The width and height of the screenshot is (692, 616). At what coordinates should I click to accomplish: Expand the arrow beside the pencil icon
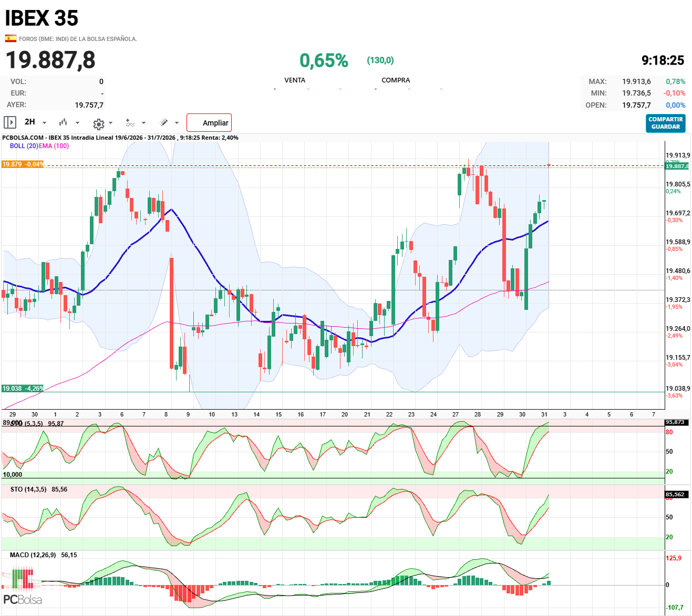177,123
